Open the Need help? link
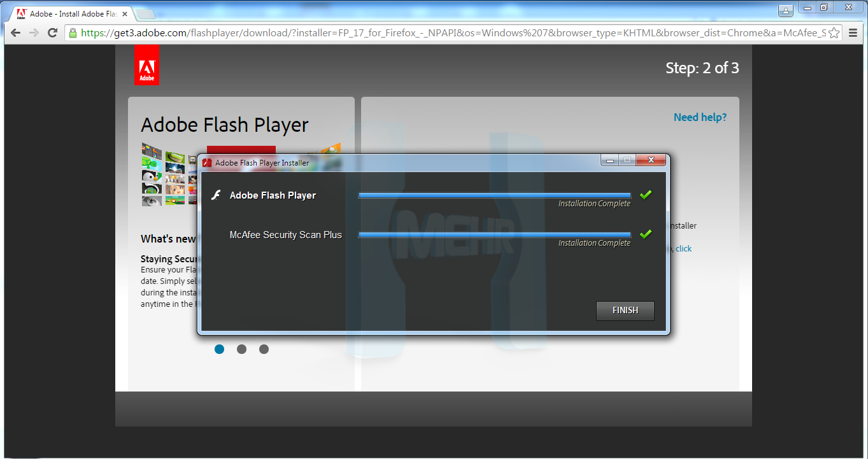 [700, 117]
